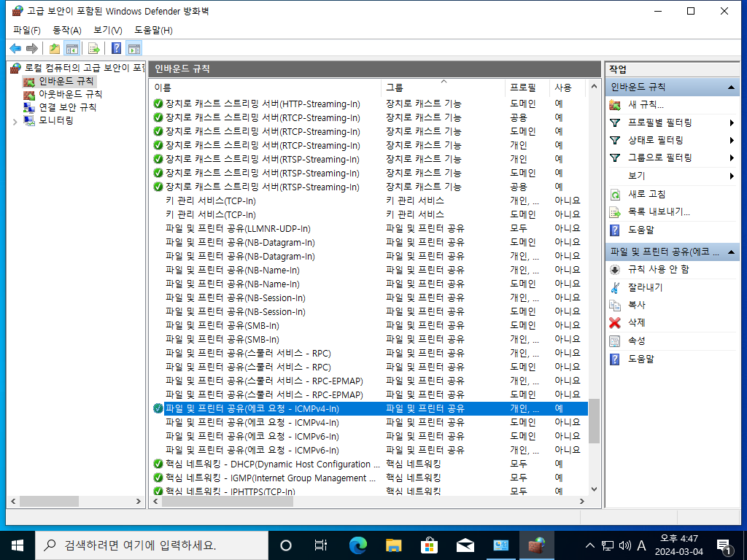Open Microsoft Store from the taskbar

[429, 545]
